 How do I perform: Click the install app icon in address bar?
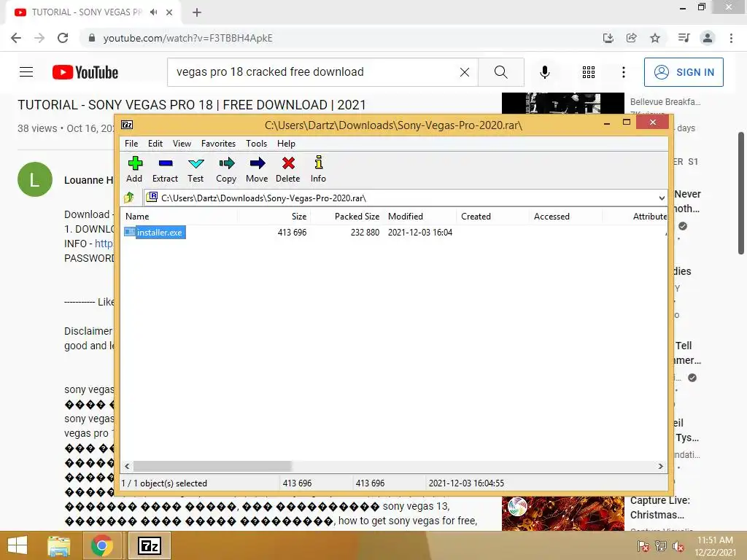(x=608, y=38)
